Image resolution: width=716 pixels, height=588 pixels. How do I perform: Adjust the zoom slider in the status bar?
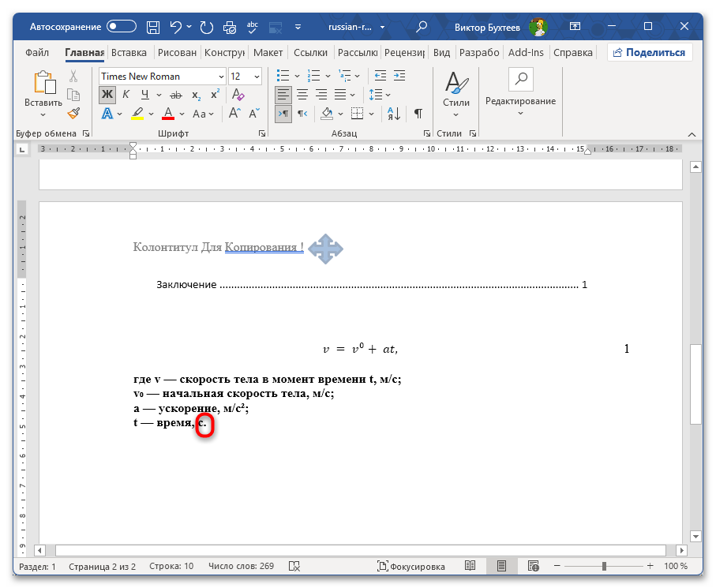point(604,567)
